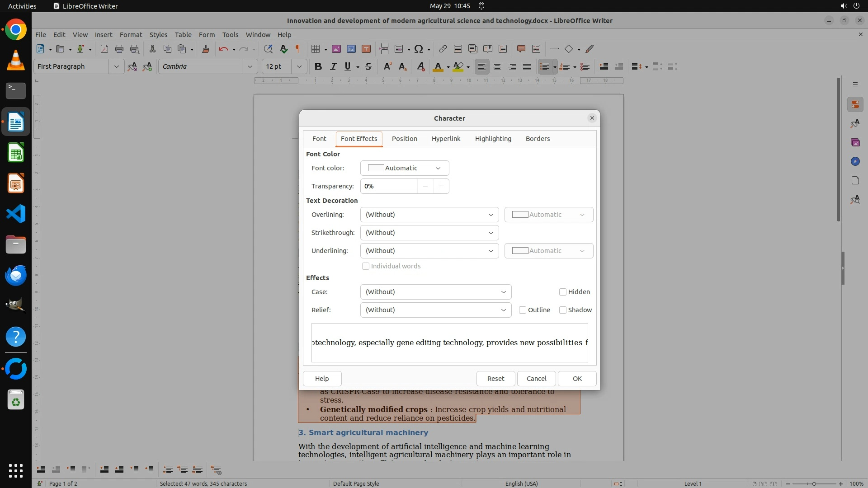The height and width of the screenshot is (488, 868).
Task: Increase transparency with the plus stepper
Action: coord(441,186)
